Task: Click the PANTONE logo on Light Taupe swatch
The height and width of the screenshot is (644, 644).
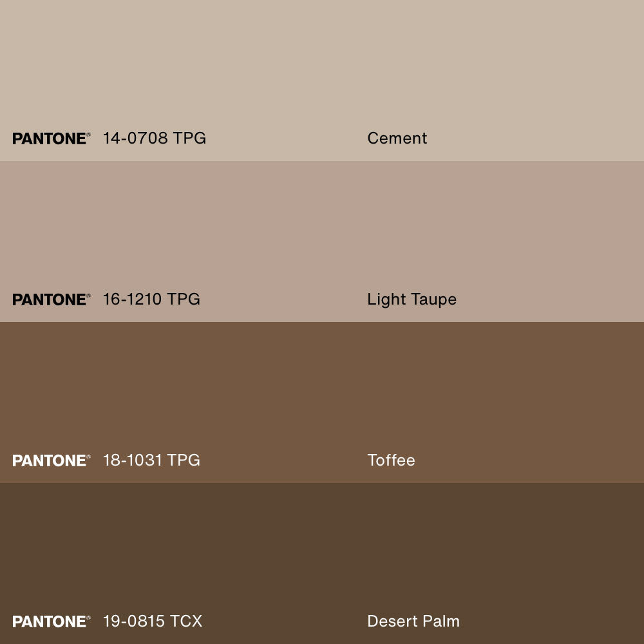Action: point(51,299)
